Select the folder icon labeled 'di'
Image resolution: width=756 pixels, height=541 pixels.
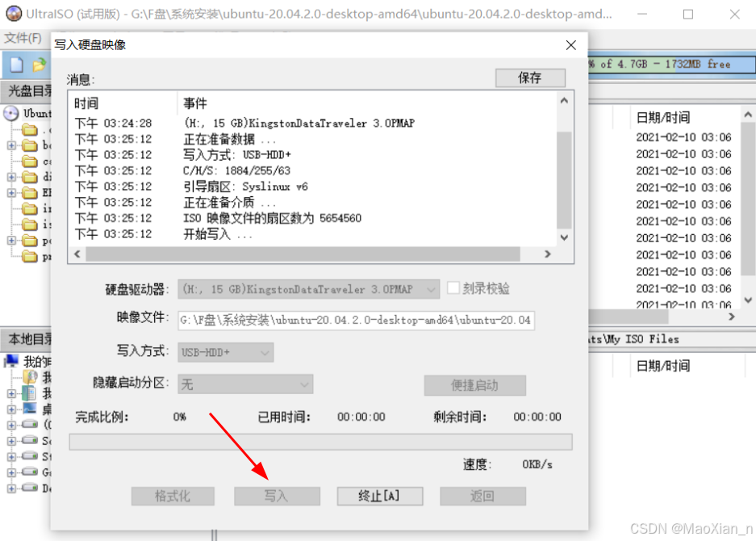click(x=30, y=177)
